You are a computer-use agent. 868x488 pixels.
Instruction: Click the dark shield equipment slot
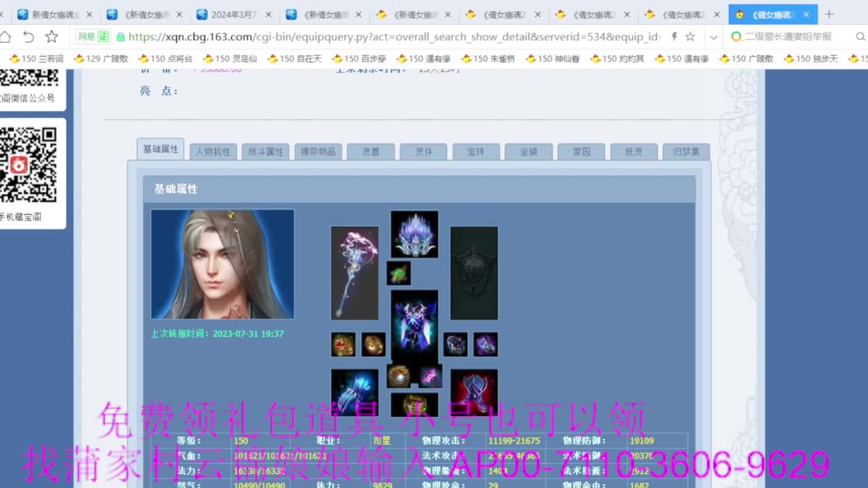(x=474, y=272)
